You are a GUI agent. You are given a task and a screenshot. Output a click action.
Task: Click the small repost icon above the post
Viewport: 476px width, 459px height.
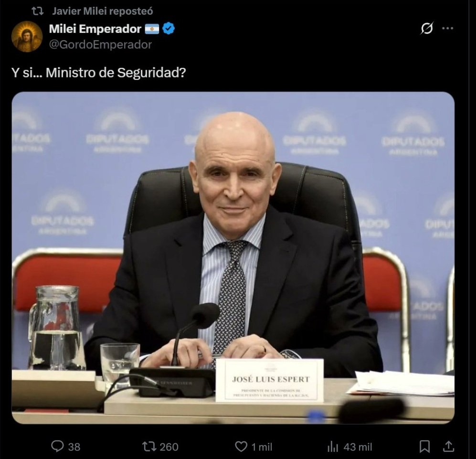tap(38, 11)
